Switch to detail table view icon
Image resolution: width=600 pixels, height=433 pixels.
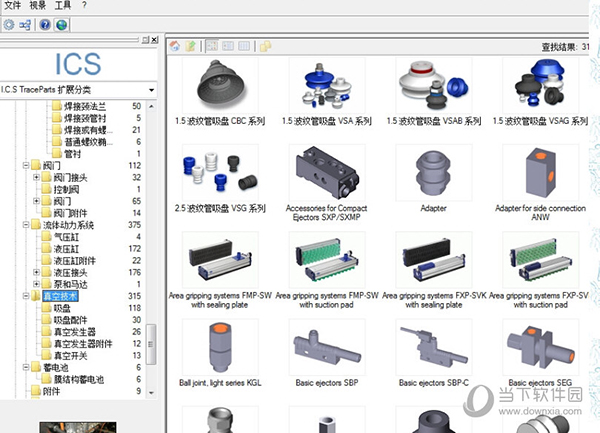point(244,46)
